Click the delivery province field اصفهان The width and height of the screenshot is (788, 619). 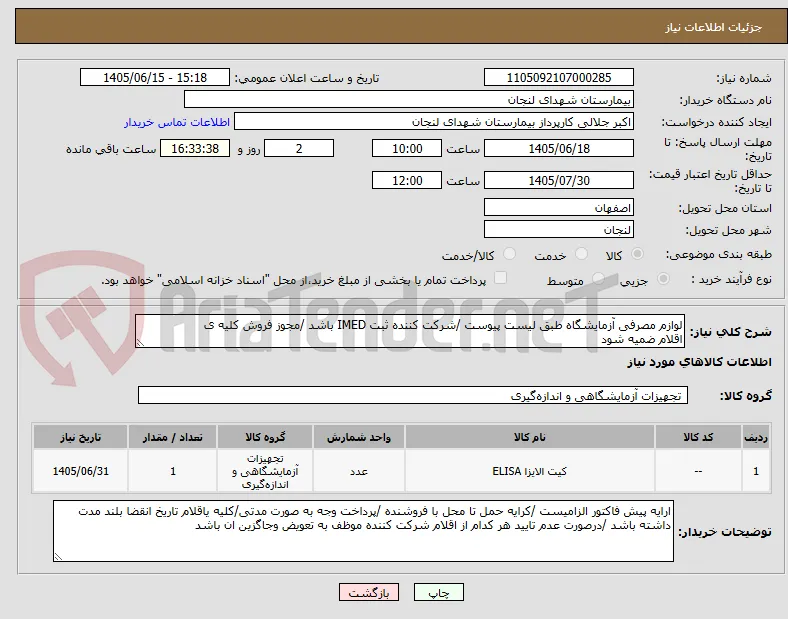559,208
